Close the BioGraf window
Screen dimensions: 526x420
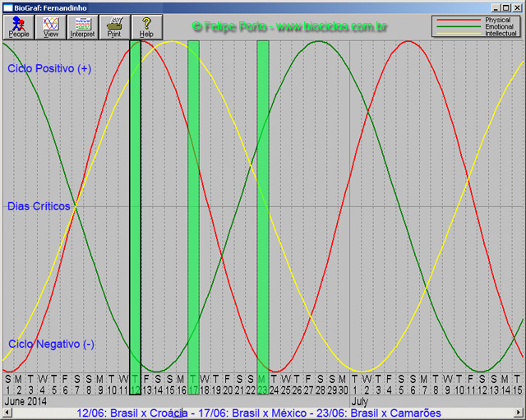point(517,7)
